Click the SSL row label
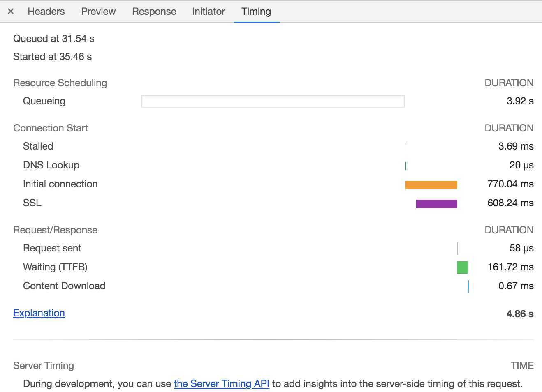Screen dimensions: 542x392 tap(32, 203)
